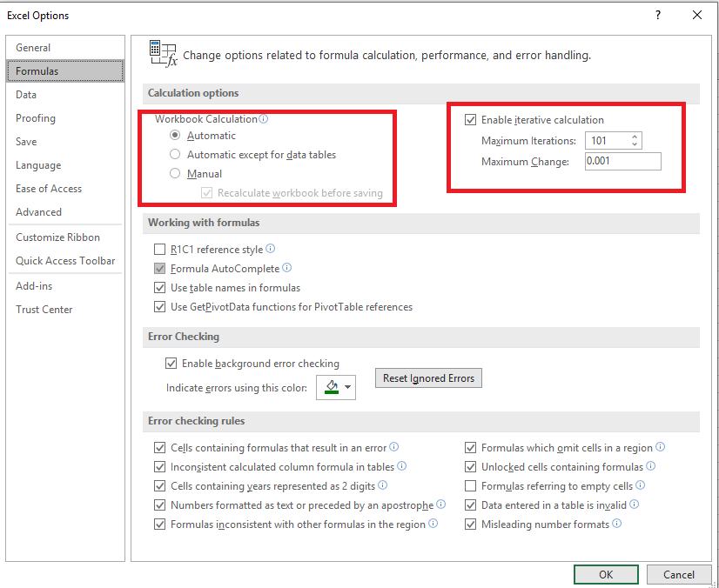The width and height of the screenshot is (719, 588).
Task: Click info icon for formulas that result in error
Action: coord(394,447)
